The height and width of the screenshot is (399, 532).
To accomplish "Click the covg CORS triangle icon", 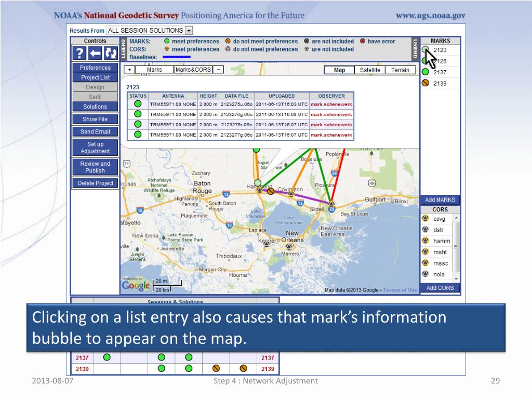I will tap(425, 219).
